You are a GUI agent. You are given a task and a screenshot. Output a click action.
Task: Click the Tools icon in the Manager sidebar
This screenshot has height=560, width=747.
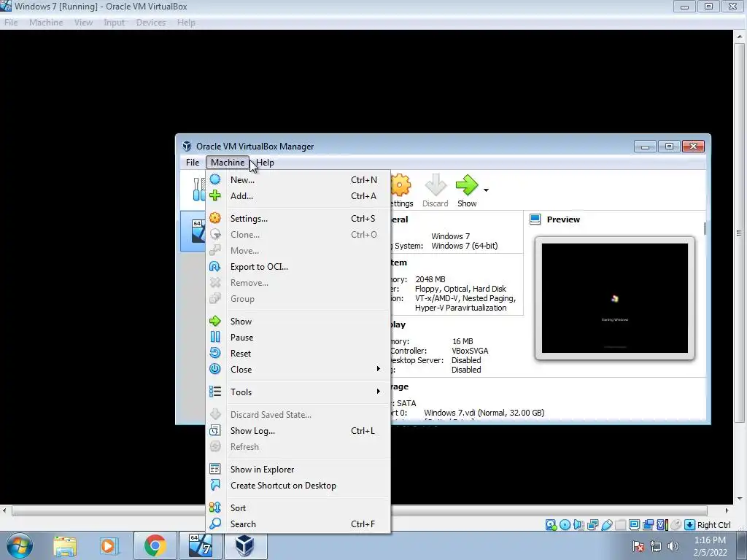(x=198, y=189)
